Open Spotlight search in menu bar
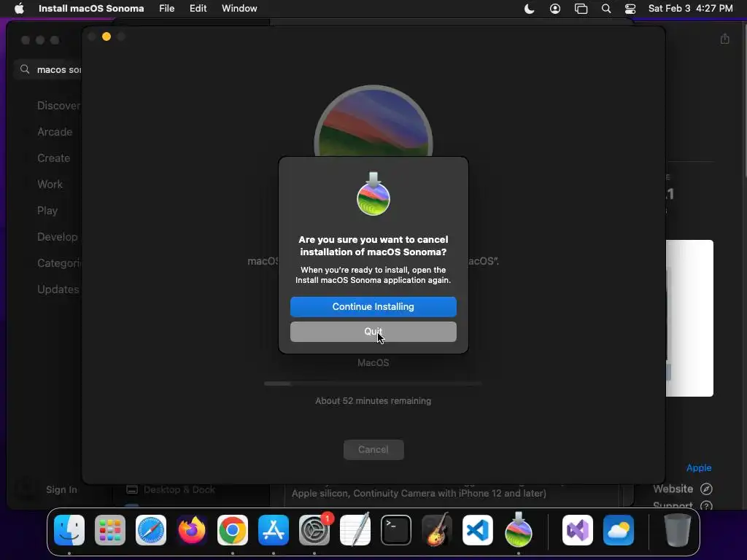This screenshot has height=560, width=747. [x=606, y=9]
